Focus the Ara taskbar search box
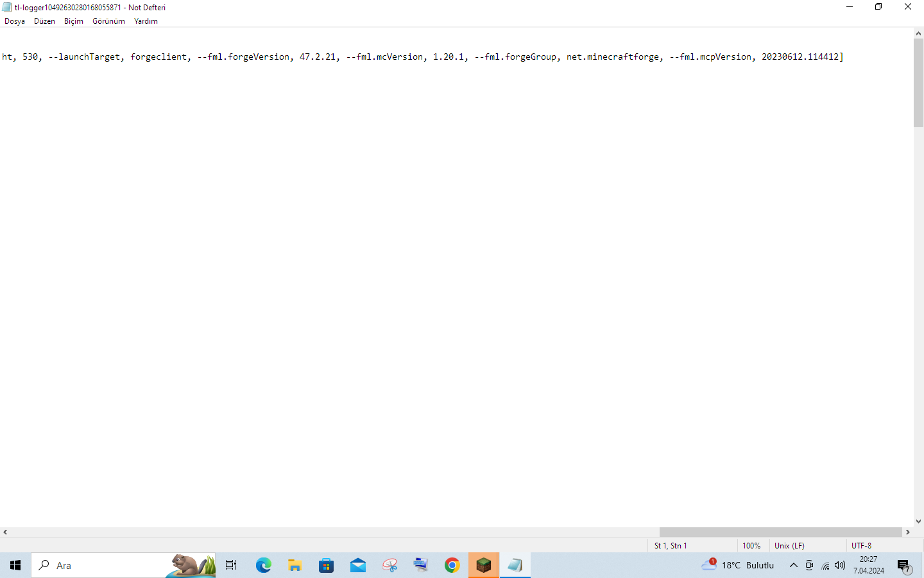 pyautogui.click(x=123, y=565)
